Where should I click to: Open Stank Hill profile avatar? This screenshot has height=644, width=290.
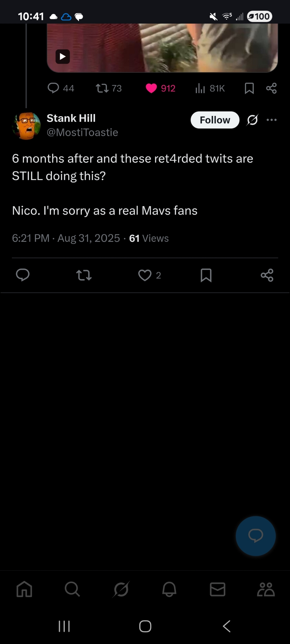26,126
